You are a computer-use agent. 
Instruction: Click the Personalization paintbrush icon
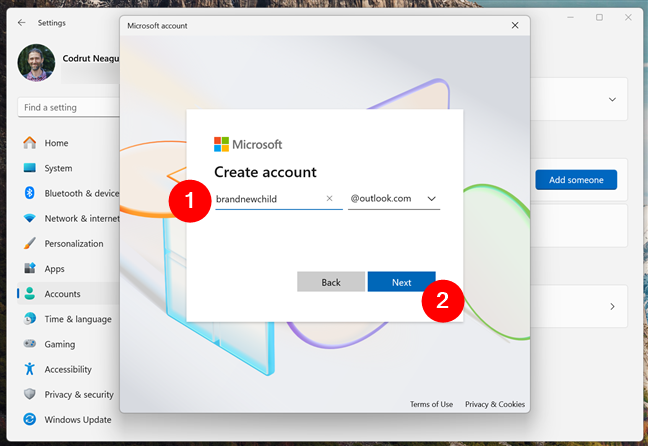pos(29,243)
